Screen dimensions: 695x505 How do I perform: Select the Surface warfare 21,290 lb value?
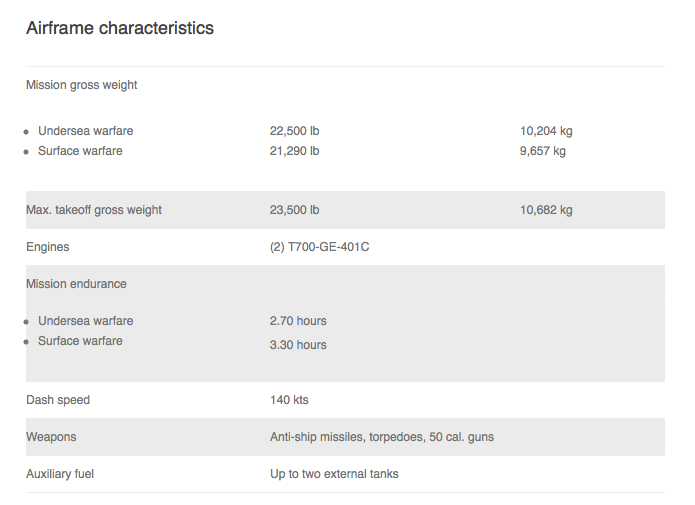[294, 151]
